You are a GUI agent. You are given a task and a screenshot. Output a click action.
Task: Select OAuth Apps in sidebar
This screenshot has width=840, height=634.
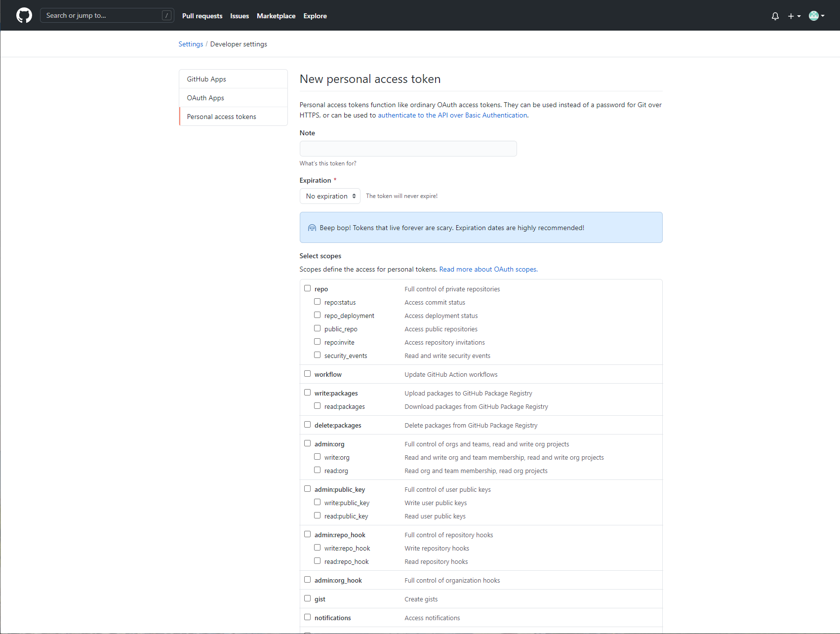pos(234,98)
